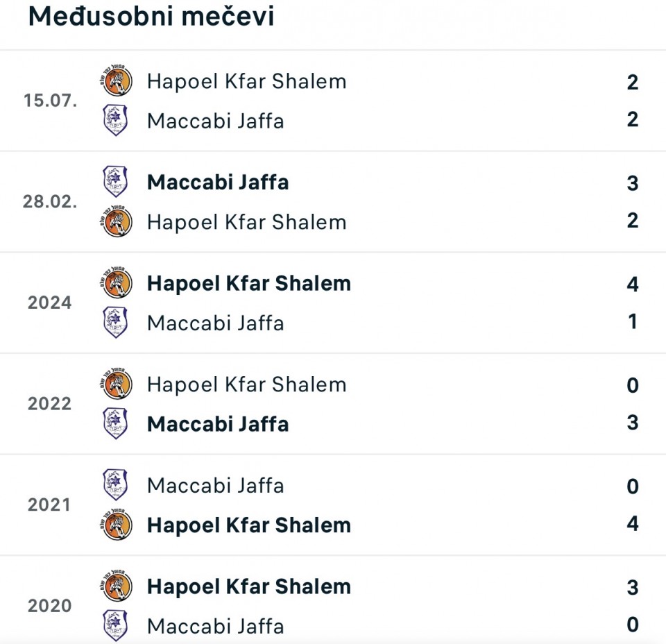The width and height of the screenshot is (666, 644).
Task: Click Hapoel Kfar Shalem logo in 2022 match
Action: coord(117,384)
